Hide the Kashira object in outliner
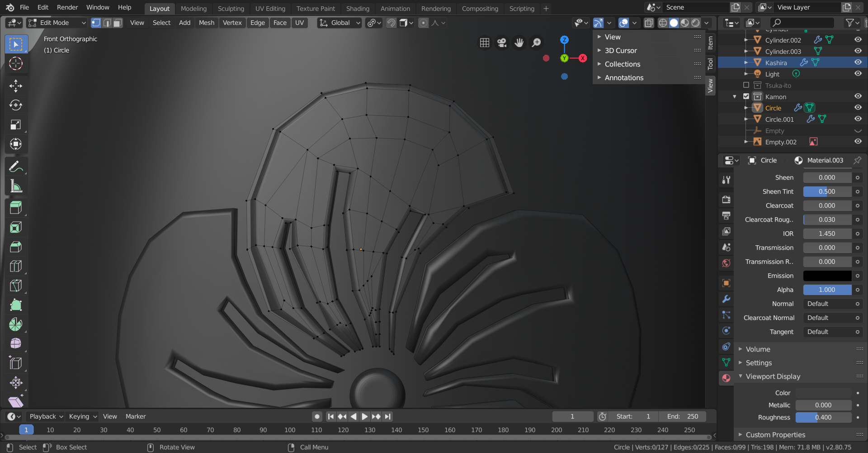 (x=858, y=62)
